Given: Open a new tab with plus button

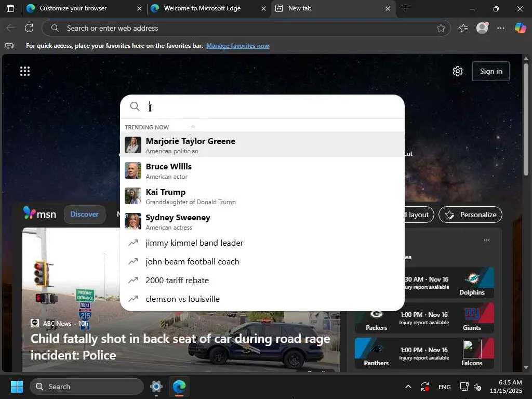Looking at the screenshot, I should pyautogui.click(x=405, y=8).
